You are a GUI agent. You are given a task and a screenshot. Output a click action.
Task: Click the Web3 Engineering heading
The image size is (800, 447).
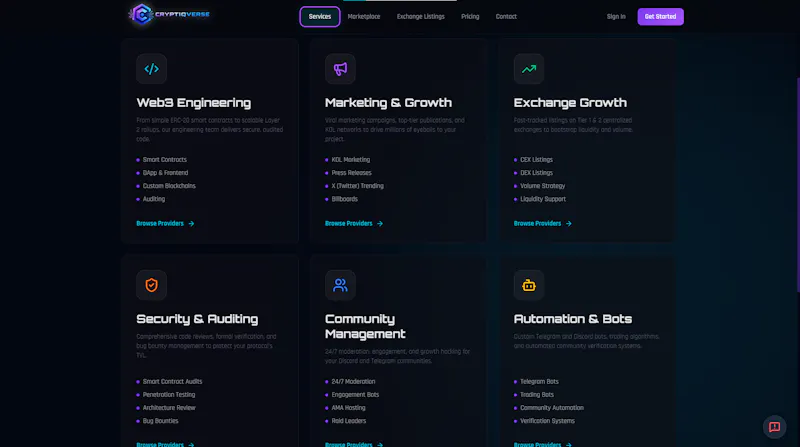(x=194, y=103)
